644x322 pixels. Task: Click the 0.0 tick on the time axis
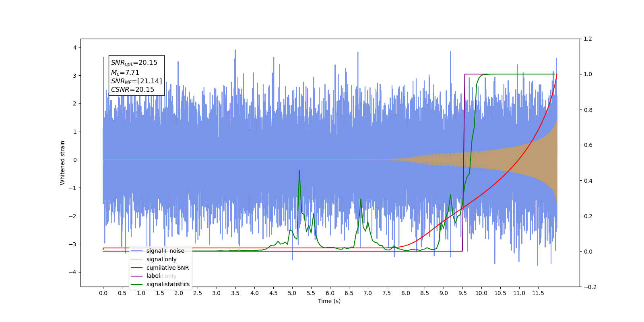(x=103, y=293)
